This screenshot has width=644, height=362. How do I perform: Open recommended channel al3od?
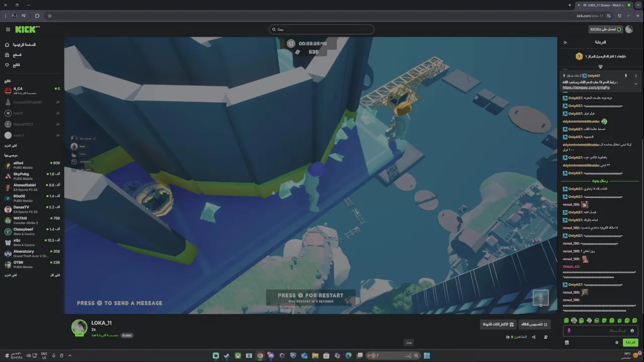tap(32, 165)
